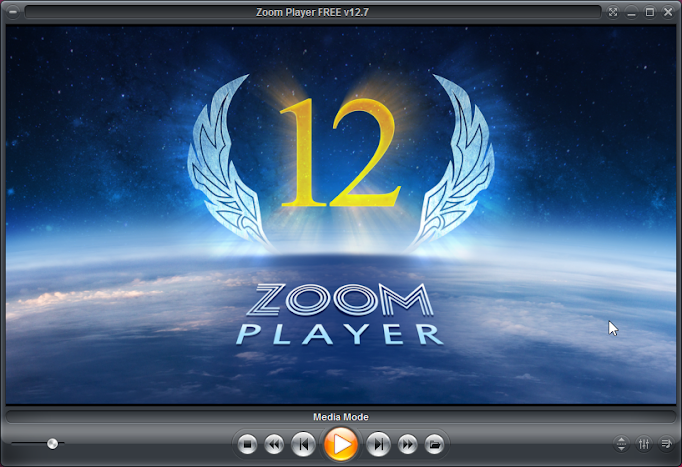Click the Zoom Player FREE v12.7 title bar
Viewport: 682px width, 467px height.
pos(313,12)
